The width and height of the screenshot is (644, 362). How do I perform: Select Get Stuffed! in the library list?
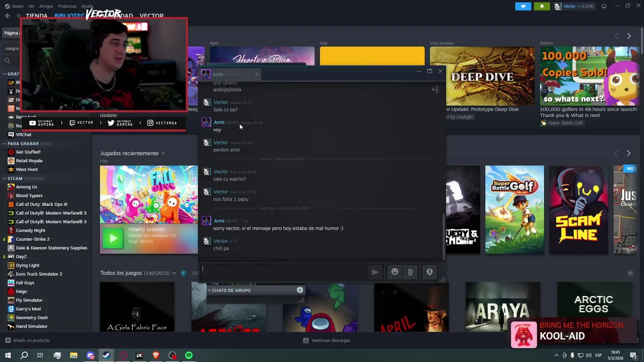click(x=28, y=152)
